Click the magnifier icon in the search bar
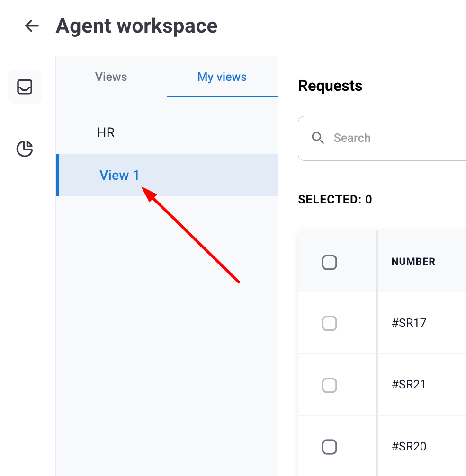The width and height of the screenshot is (466, 476). pos(318,138)
